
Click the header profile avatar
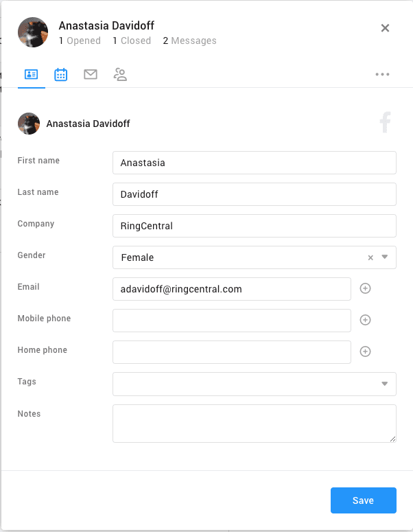tap(32, 32)
